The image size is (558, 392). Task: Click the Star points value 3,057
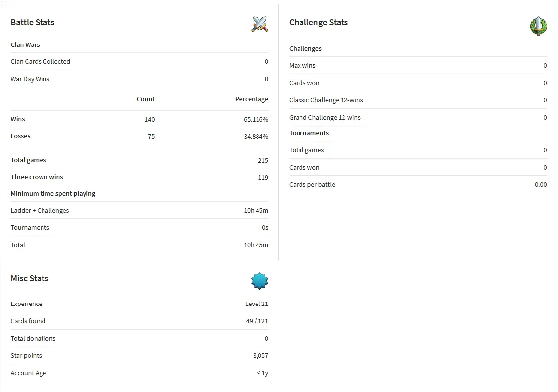pos(260,355)
